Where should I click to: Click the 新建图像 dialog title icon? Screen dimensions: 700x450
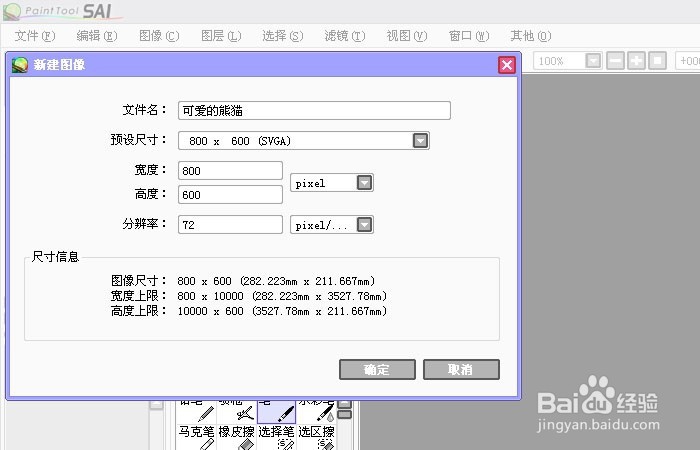pos(20,65)
